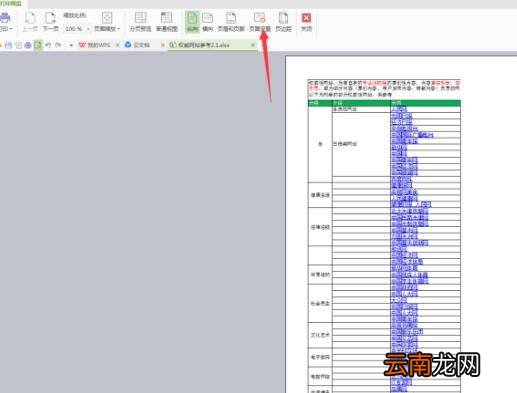Open the page zoom (页面缩放) menu

[107, 22]
